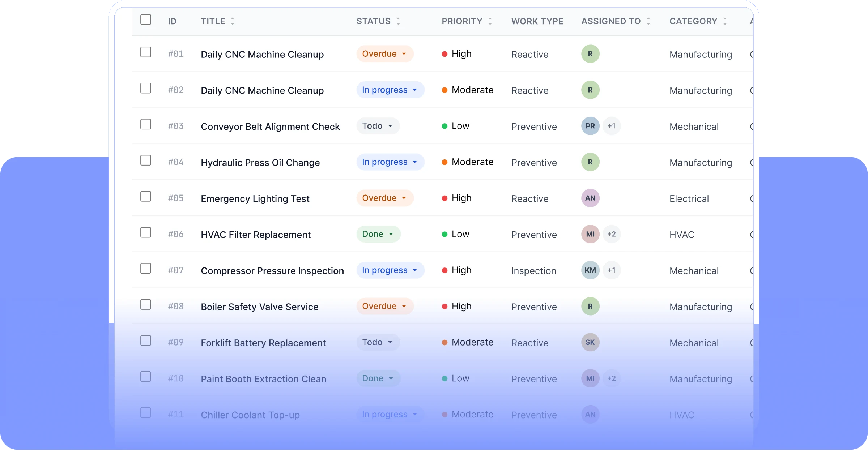The height and width of the screenshot is (450, 868).
Task: Expand In progress status on Hydraulic Press Oil Change
Action: point(390,162)
